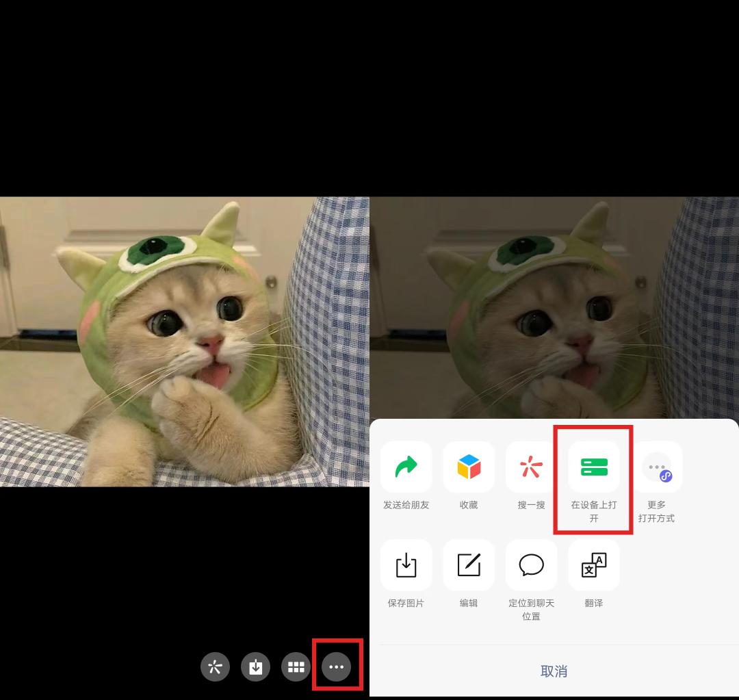Tap 保存图片 to save the image

406,565
